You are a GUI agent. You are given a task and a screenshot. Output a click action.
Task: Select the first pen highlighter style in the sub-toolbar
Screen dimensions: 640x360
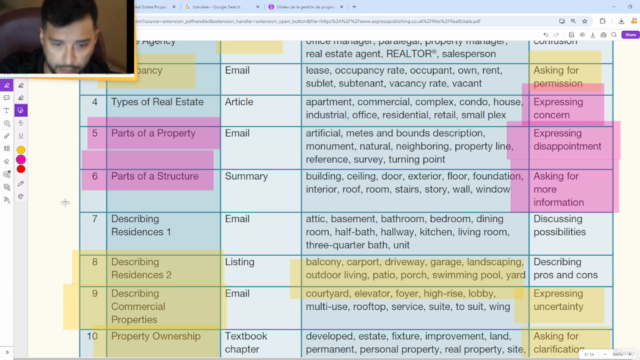point(21,85)
